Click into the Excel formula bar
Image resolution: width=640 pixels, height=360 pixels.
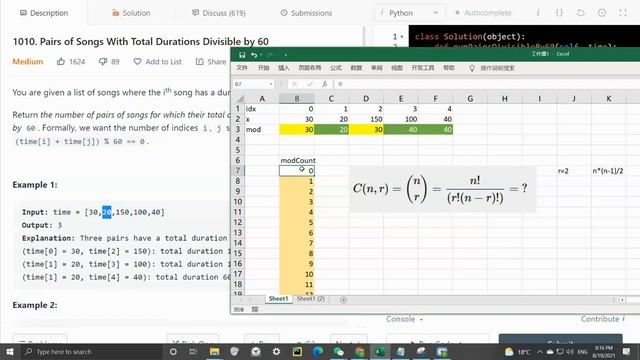(x=486, y=84)
